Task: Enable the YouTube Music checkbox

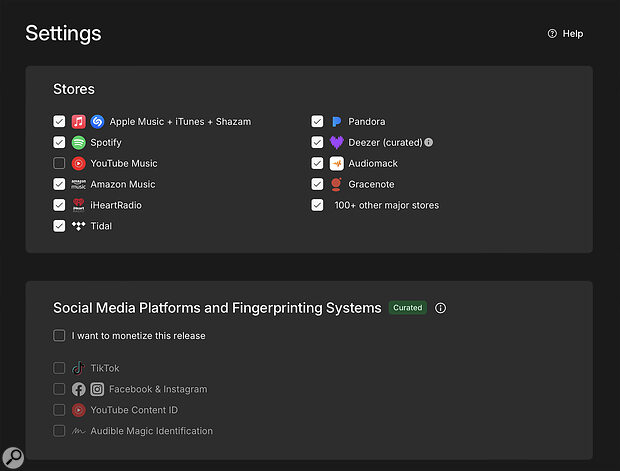Action: pyautogui.click(x=59, y=163)
